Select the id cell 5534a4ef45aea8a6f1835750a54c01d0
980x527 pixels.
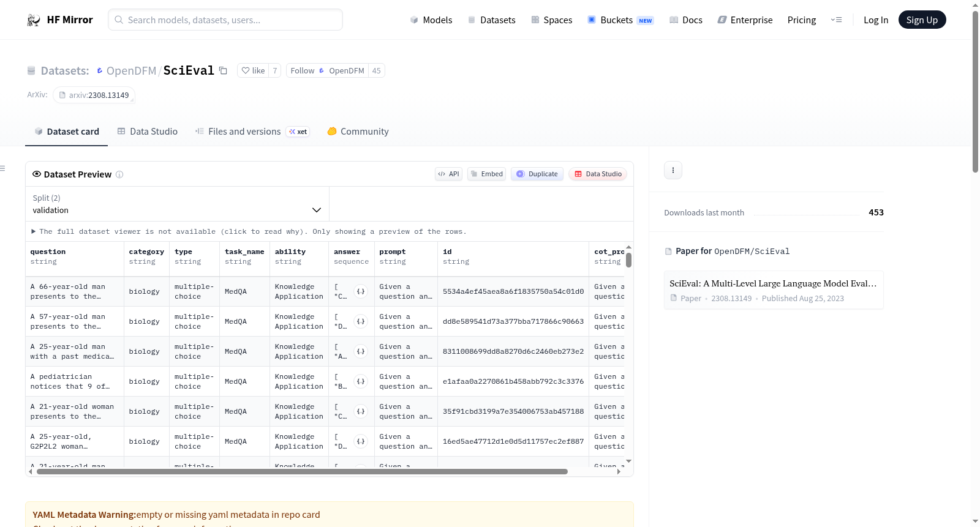(x=513, y=291)
